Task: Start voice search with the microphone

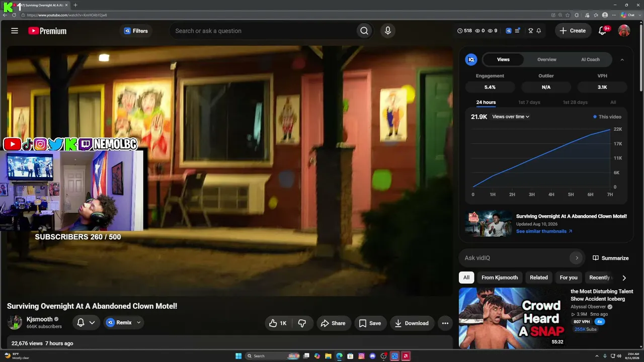Action: click(x=387, y=31)
